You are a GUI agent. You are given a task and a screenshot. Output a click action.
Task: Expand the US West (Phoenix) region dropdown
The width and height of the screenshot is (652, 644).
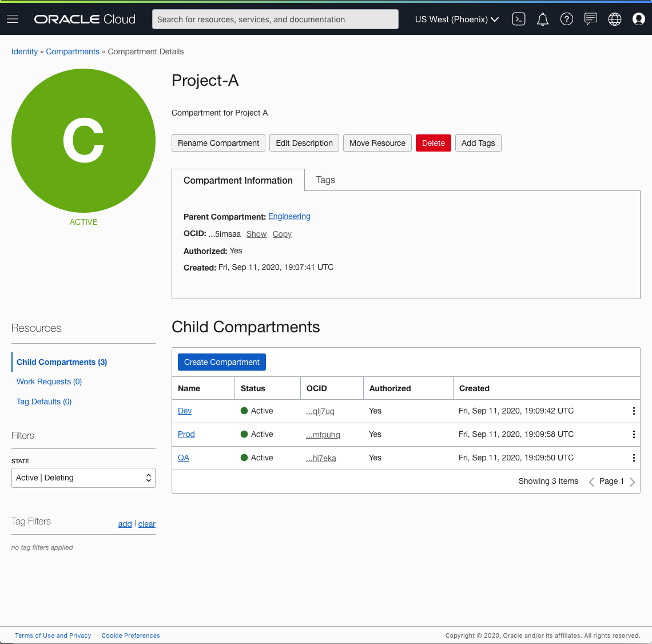click(456, 19)
